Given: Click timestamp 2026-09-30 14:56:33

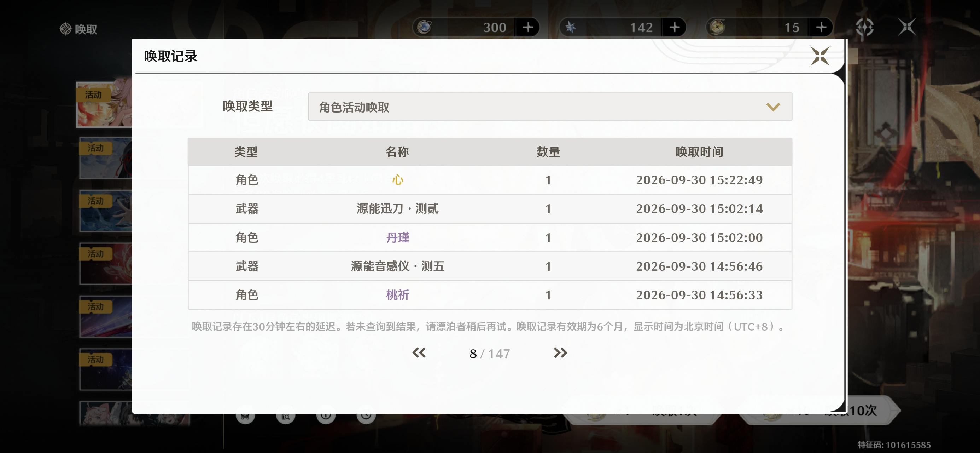Looking at the screenshot, I should 699,295.
